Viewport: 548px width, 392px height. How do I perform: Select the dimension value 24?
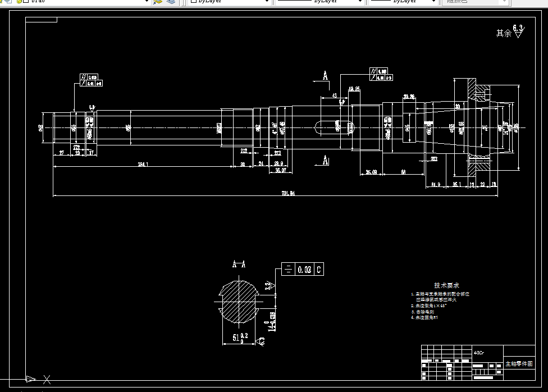click(261, 163)
